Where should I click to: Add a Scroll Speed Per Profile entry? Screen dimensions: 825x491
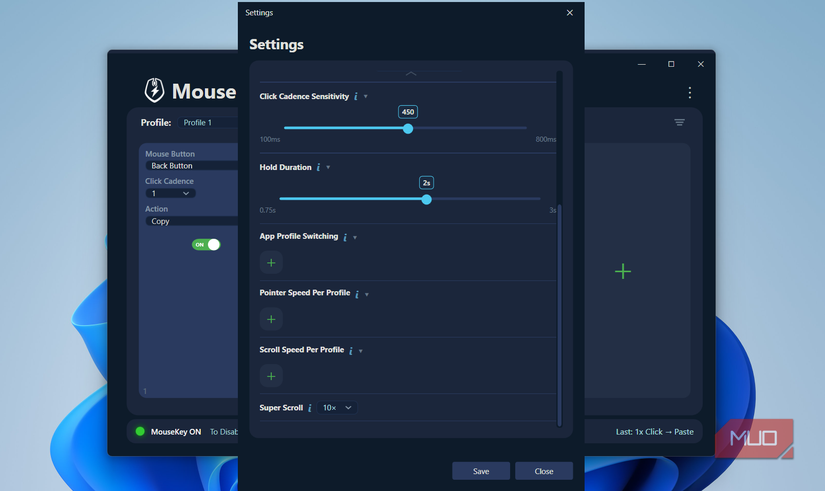click(x=271, y=376)
